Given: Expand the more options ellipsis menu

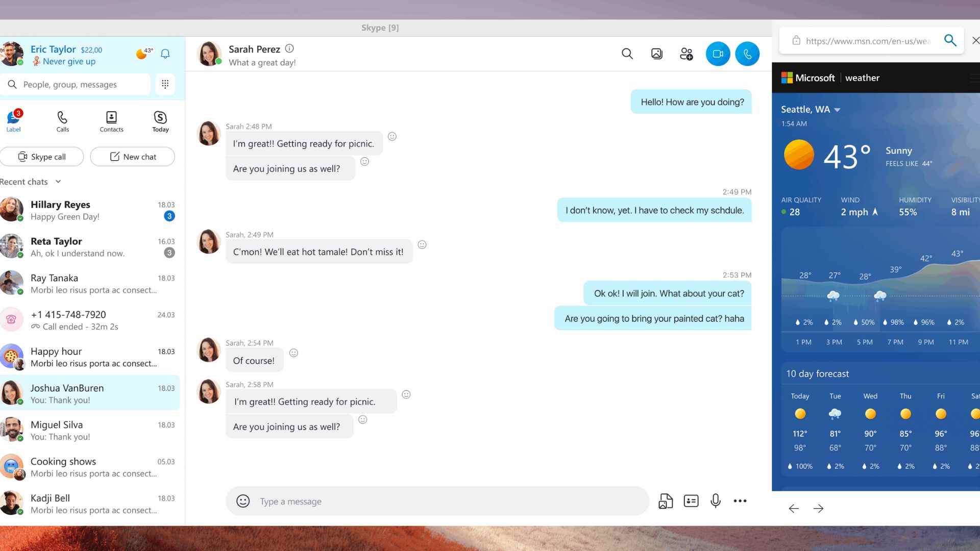Looking at the screenshot, I should [x=739, y=500].
